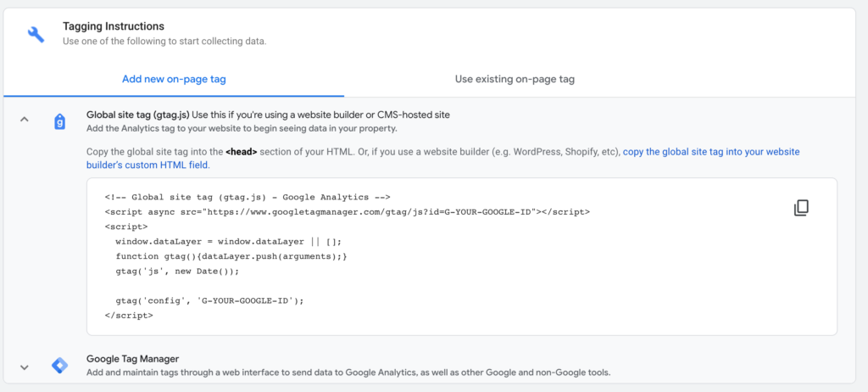Click the window.dataLayer code line
Screen dimensions: 868x392
tap(229, 241)
